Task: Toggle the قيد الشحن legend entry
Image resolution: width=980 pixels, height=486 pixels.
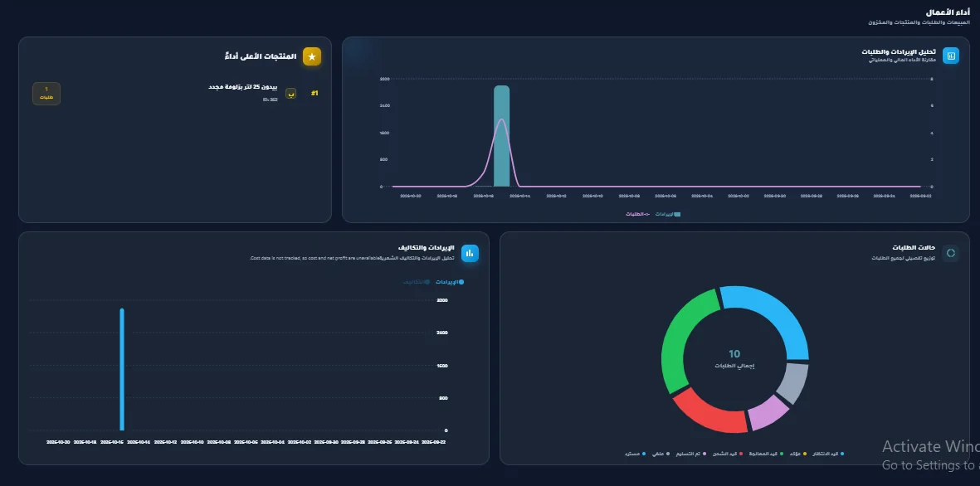Action: (x=727, y=454)
